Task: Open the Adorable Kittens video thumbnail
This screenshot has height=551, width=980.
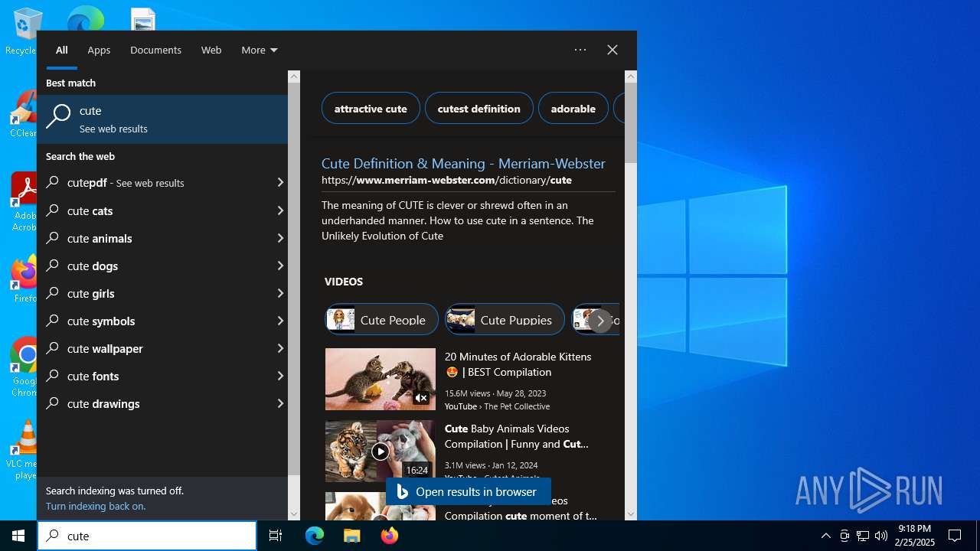Action: (x=381, y=380)
